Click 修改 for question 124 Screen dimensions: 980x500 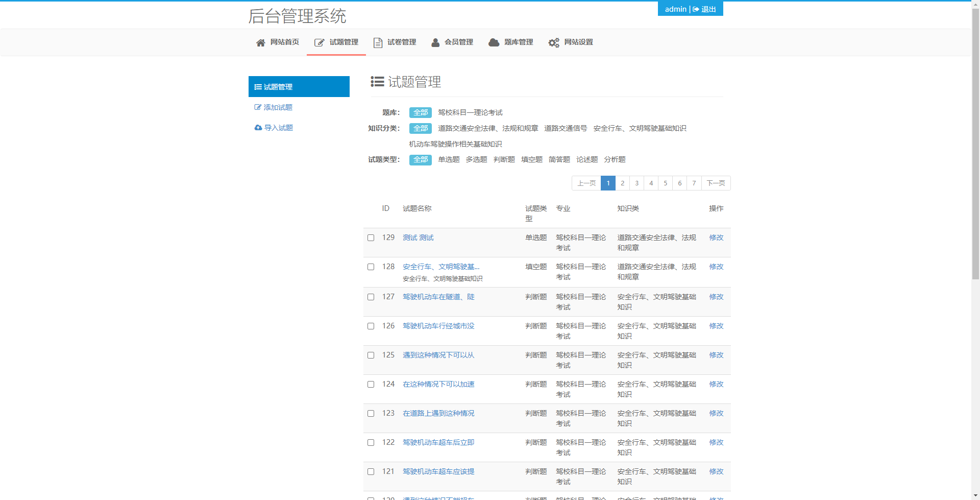[x=716, y=384]
